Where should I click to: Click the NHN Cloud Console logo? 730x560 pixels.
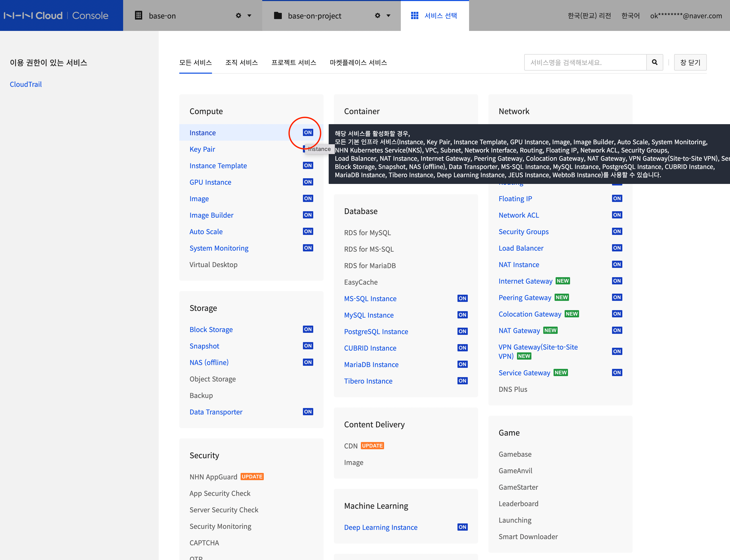pyautogui.click(x=56, y=16)
